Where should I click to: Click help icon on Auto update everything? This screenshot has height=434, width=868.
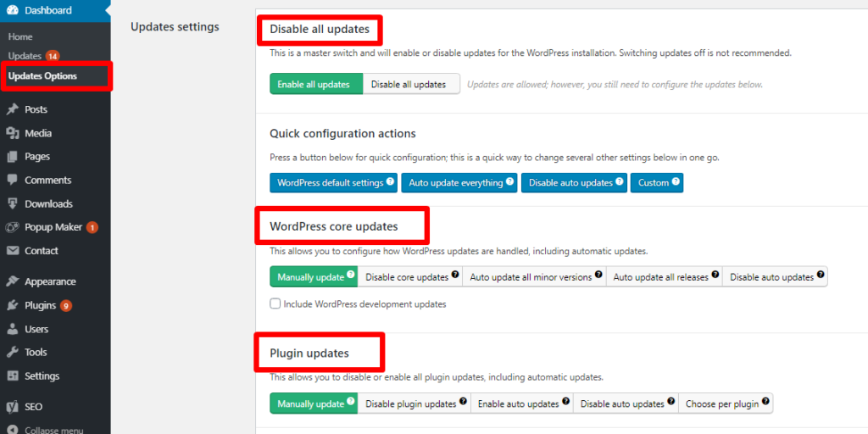[x=509, y=181]
